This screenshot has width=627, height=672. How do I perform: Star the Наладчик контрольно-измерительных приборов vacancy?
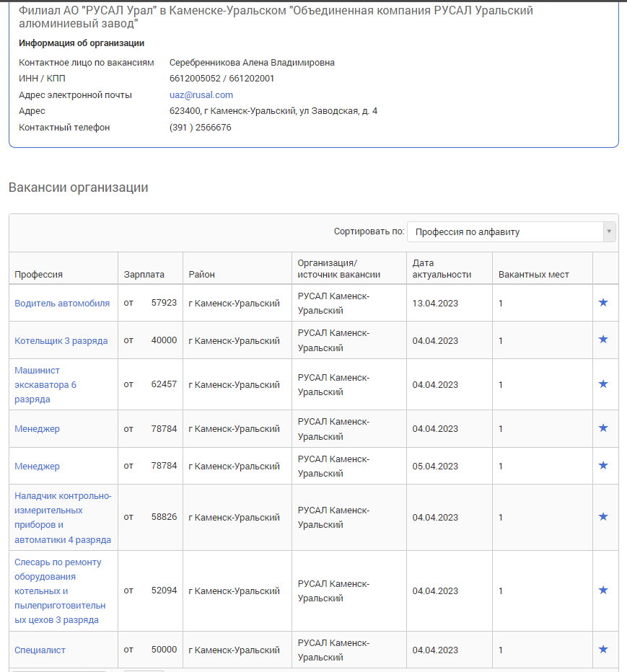coord(603,517)
